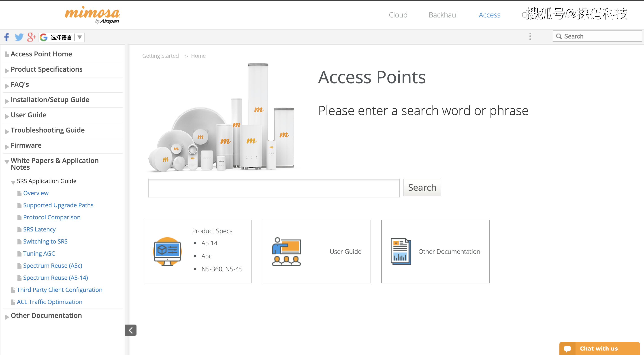Click page icon beside Tuning AGC
This screenshot has width=644, height=355.
[x=19, y=254]
